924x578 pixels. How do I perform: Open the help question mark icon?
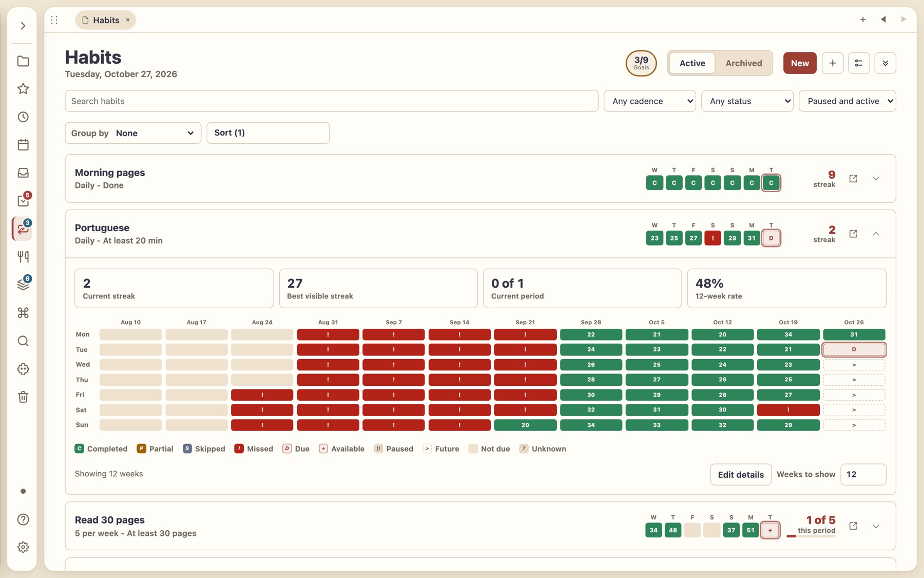coord(23,519)
